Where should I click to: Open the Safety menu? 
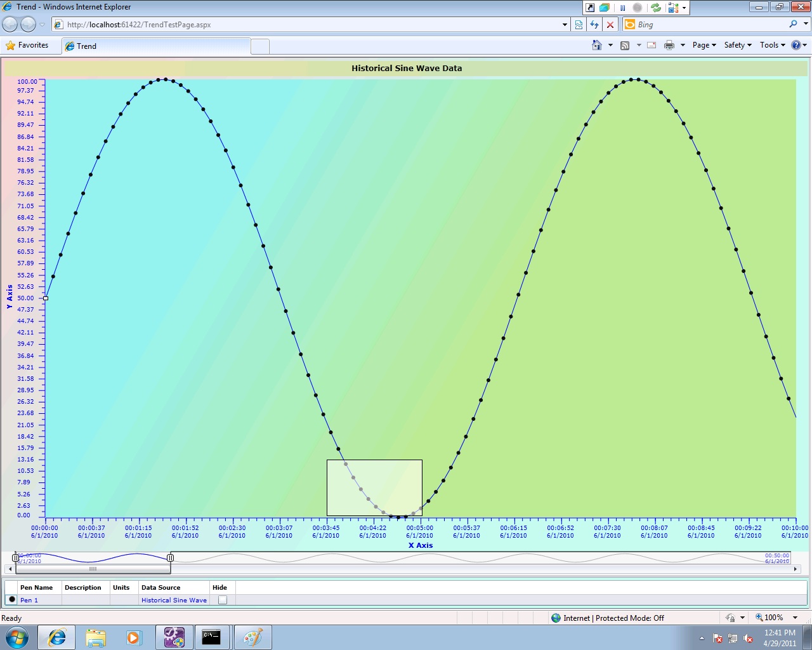point(737,45)
